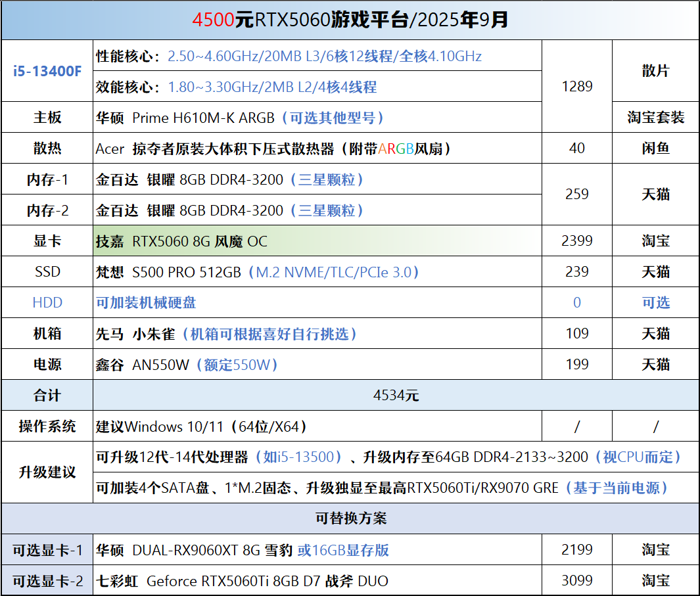
Task: Select "技嘉 RTX5060 8G 风魔 OC" cell
Action: click(x=317, y=241)
